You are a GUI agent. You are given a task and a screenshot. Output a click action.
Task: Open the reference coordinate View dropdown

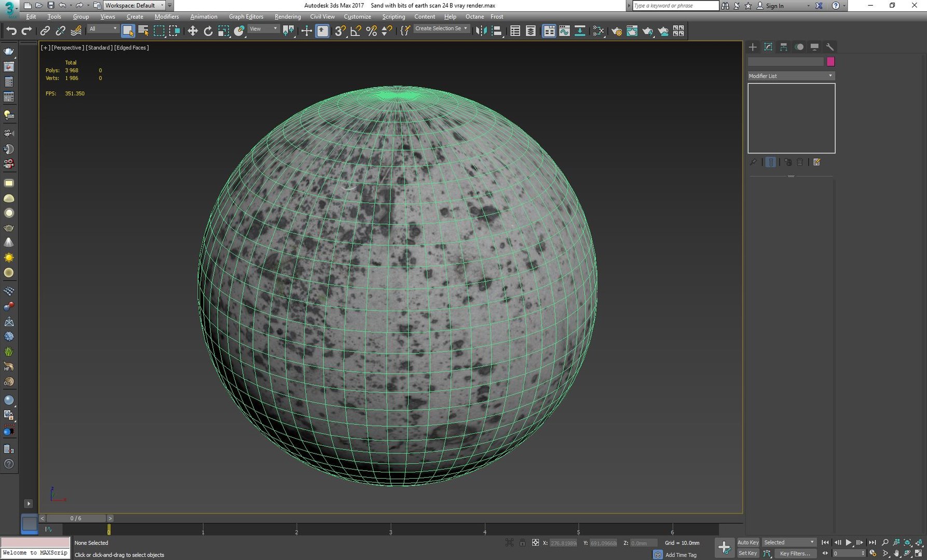[x=263, y=29]
